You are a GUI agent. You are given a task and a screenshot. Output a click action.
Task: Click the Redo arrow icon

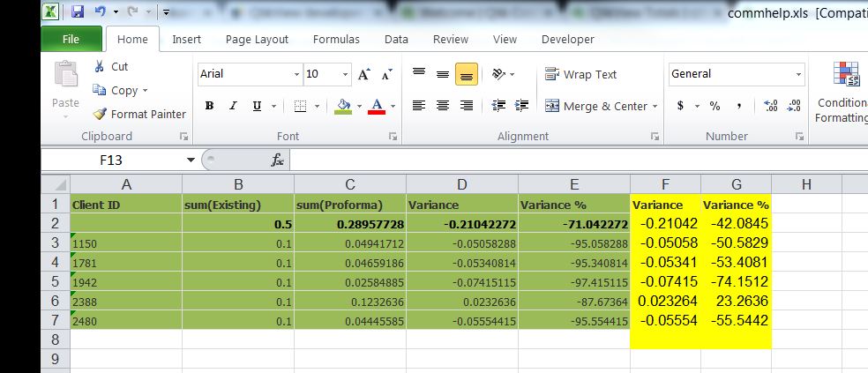click(x=133, y=11)
